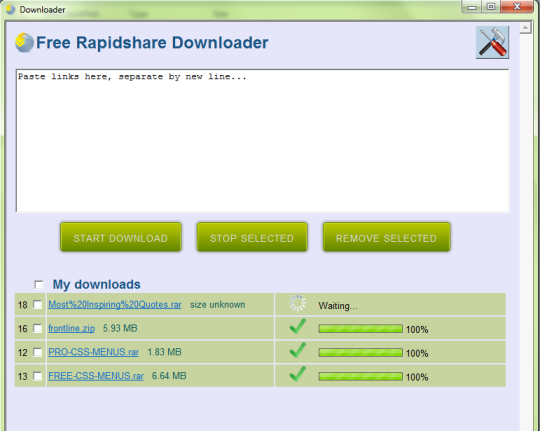Image resolution: width=540 pixels, height=431 pixels.
Task: Click row number 16
Action: pos(22,329)
